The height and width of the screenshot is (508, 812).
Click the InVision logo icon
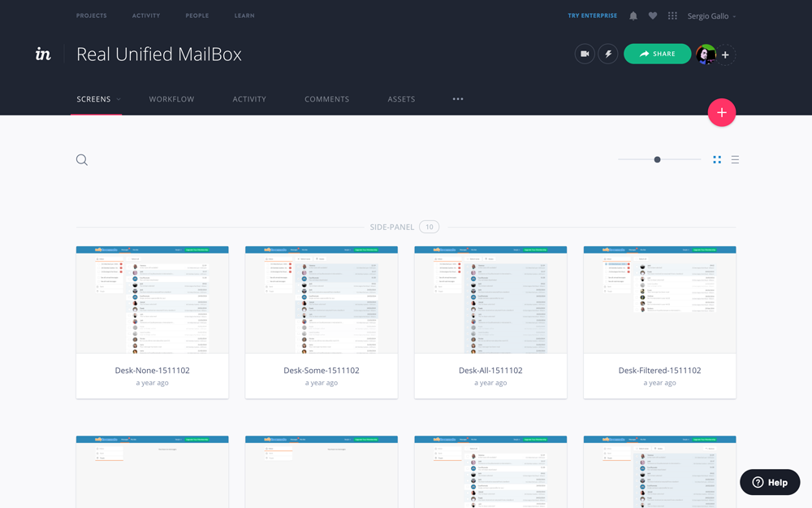(x=43, y=54)
